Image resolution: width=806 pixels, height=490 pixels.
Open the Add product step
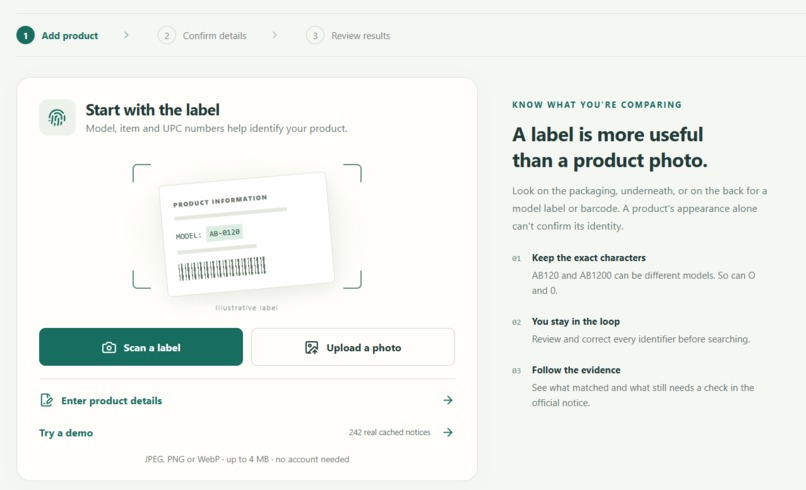coord(58,35)
